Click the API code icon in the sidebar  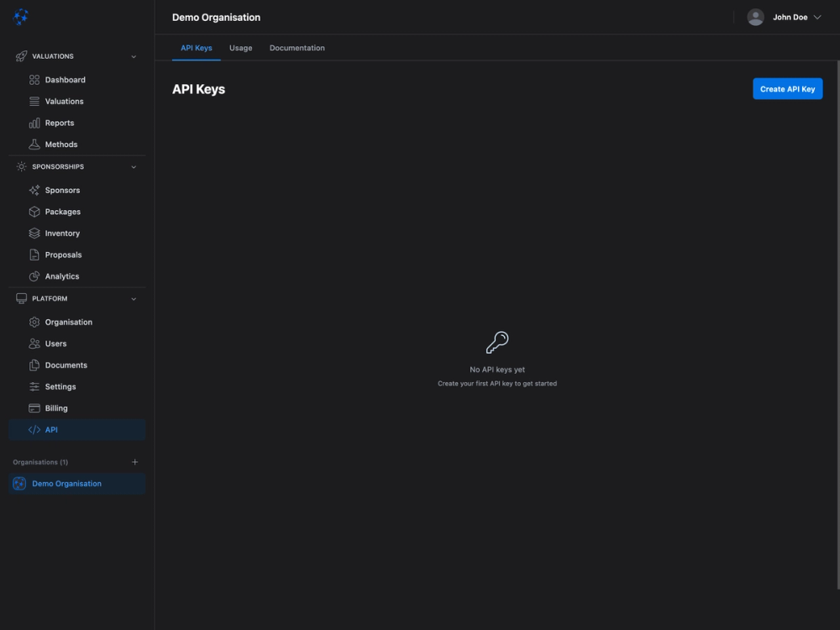click(34, 429)
